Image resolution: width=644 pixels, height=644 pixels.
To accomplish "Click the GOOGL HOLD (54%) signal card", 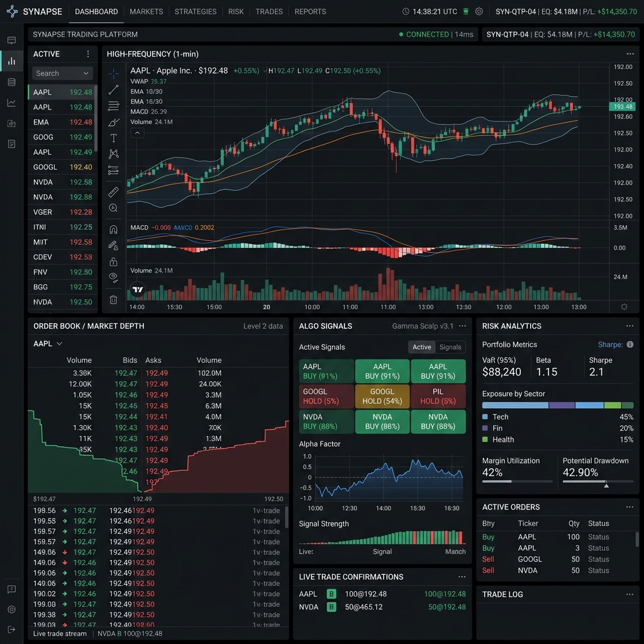I will pyautogui.click(x=382, y=396).
